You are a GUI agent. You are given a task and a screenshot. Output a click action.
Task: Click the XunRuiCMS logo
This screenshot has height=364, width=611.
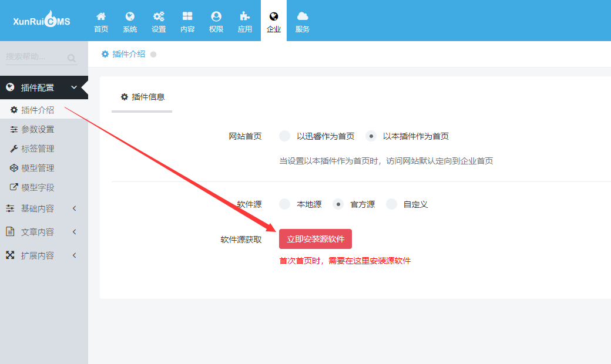(x=41, y=19)
